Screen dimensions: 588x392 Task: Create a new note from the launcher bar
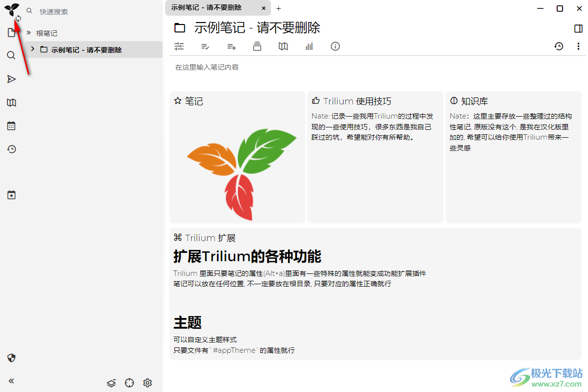pyautogui.click(x=11, y=33)
